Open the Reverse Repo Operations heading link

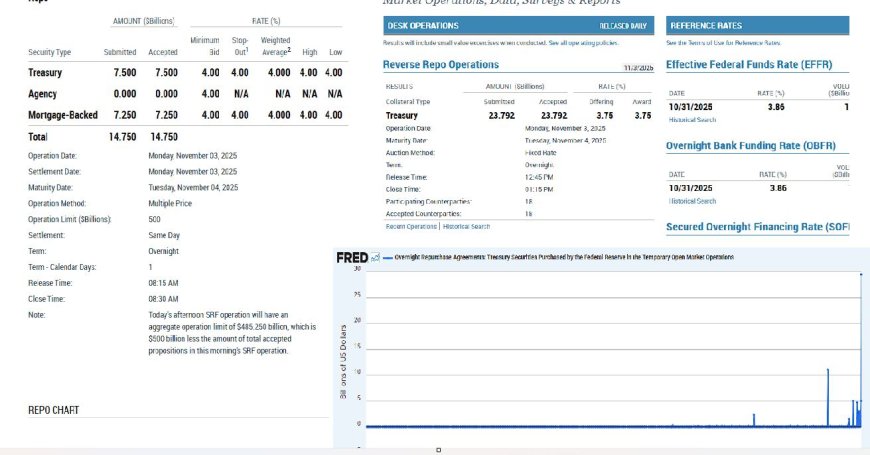pyautogui.click(x=441, y=64)
